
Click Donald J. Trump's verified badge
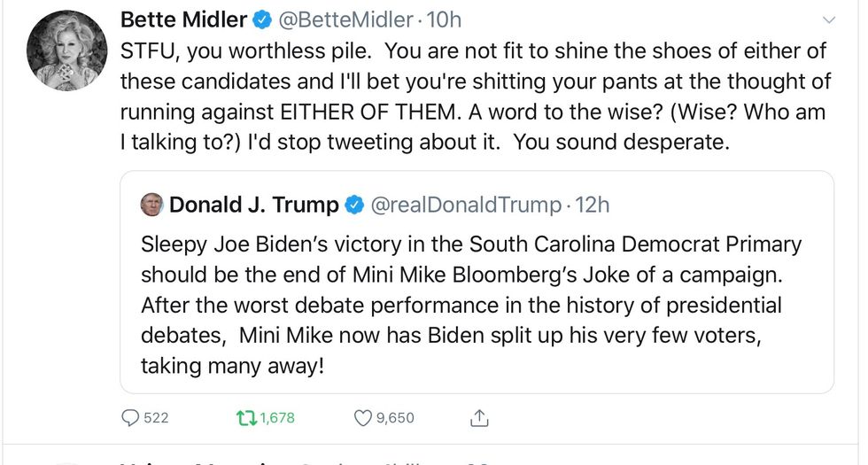pos(353,205)
